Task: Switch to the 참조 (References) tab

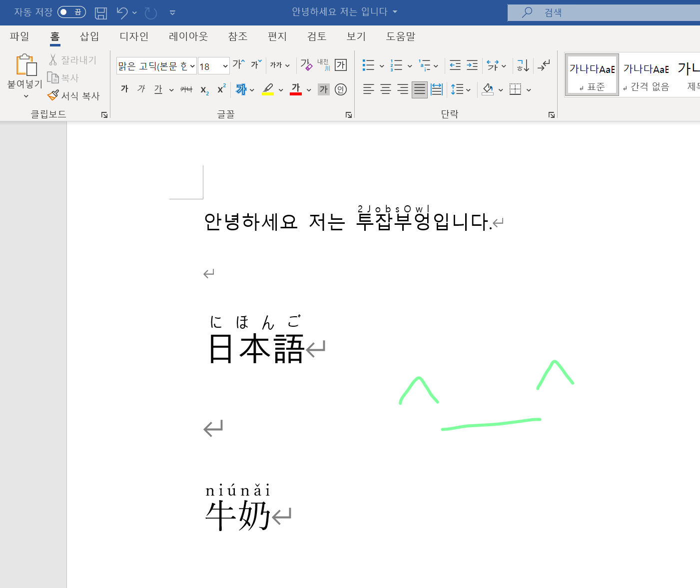Action: click(x=238, y=36)
